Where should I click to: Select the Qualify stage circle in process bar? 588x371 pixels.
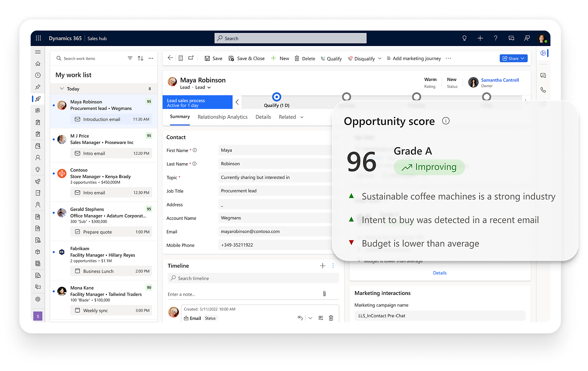[x=277, y=97]
